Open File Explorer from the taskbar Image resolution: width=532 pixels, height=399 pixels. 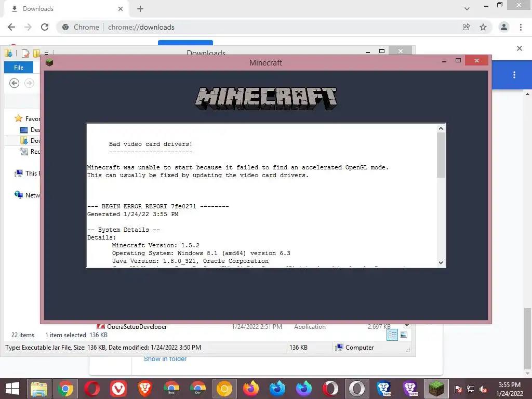[39, 389]
